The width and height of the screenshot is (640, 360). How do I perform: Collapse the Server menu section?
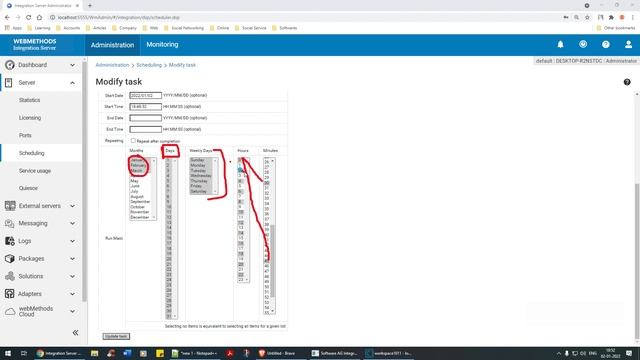pos(72,83)
